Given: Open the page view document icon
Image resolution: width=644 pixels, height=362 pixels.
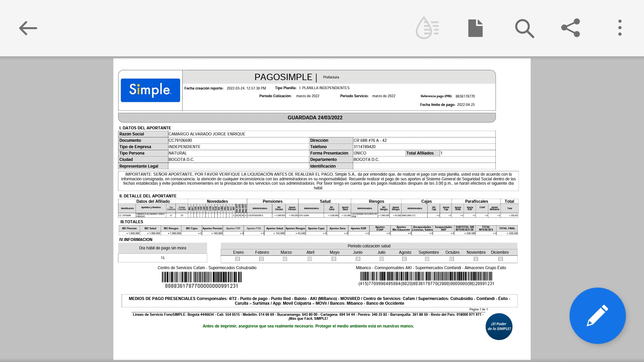Looking at the screenshot, I should [475, 28].
